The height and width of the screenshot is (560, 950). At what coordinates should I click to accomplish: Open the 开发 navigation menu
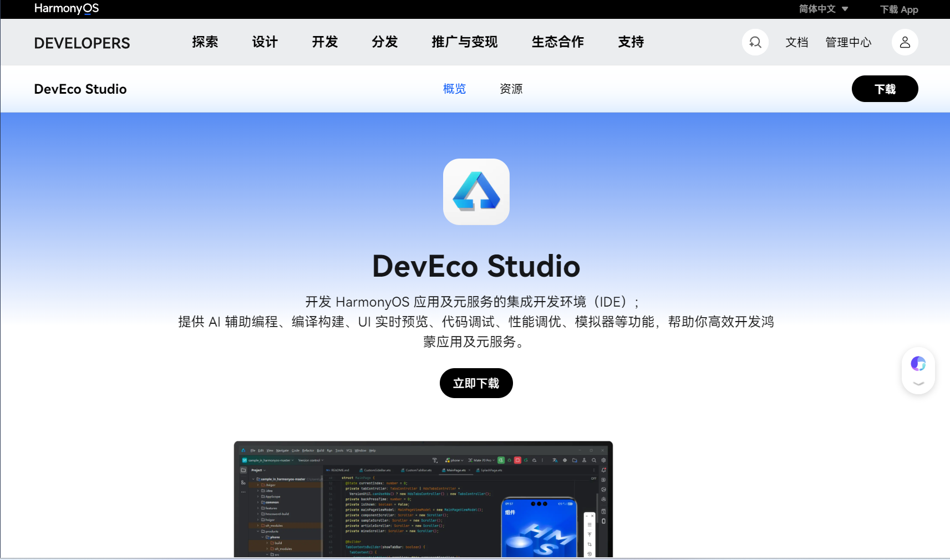coord(325,42)
